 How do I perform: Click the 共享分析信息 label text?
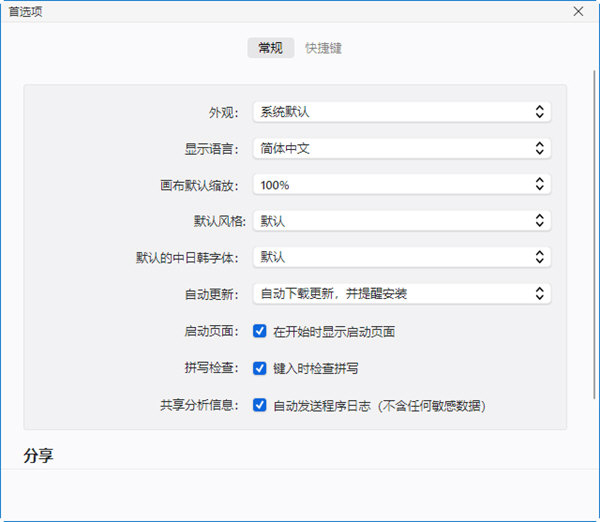tap(199, 405)
